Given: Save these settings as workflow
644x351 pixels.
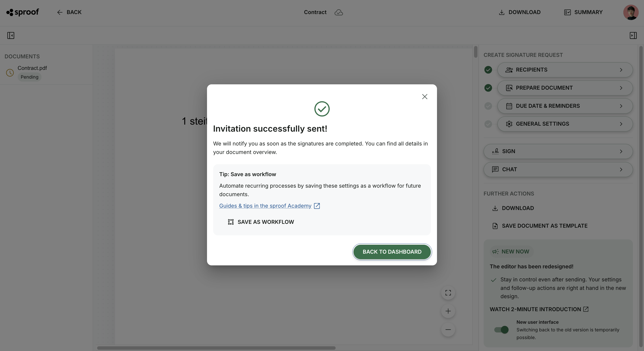Looking at the screenshot, I should pyautogui.click(x=261, y=222).
